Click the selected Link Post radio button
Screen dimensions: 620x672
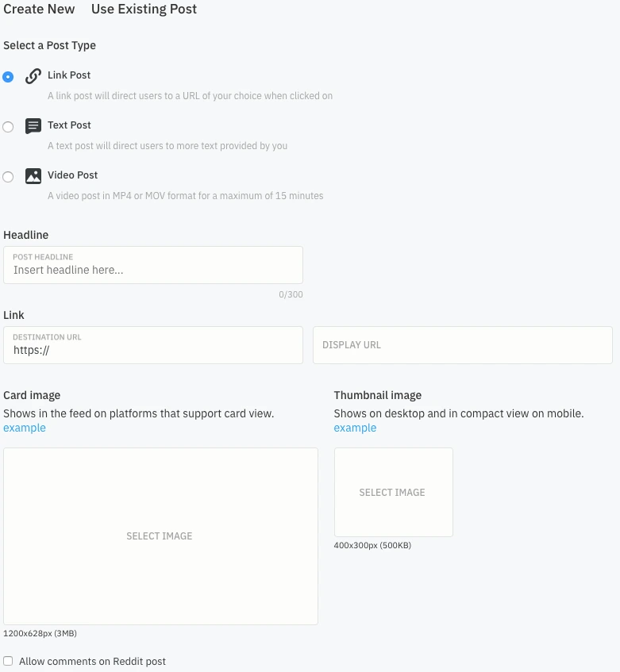point(8,77)
